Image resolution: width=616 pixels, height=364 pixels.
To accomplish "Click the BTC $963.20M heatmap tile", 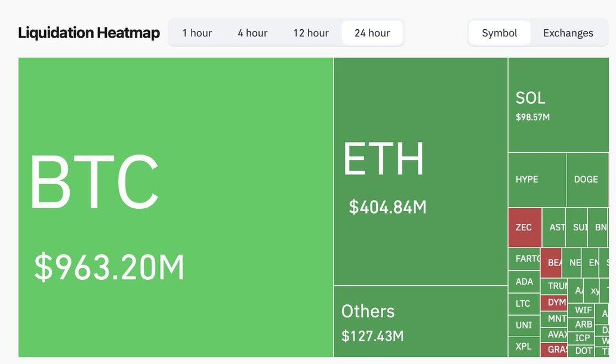I will point(176,207).
